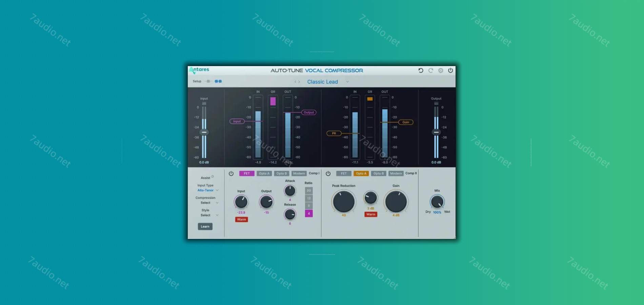Click the 0.0 dB value under Input fader
644x305 pixels.
(x=204, y=163)
